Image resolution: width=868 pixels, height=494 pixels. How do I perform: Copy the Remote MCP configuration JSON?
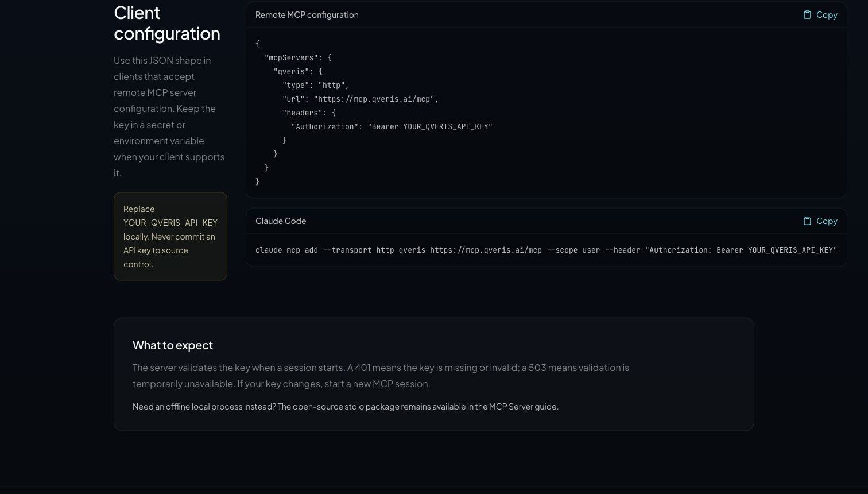pyautogui.click(x=820, y=15)
